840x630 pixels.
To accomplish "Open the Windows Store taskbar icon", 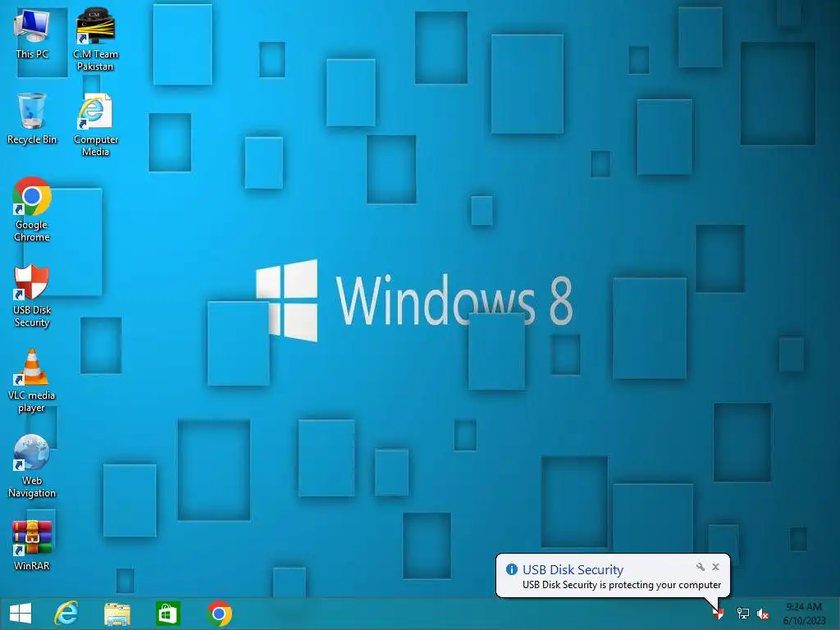I will (x=167, y=614).
